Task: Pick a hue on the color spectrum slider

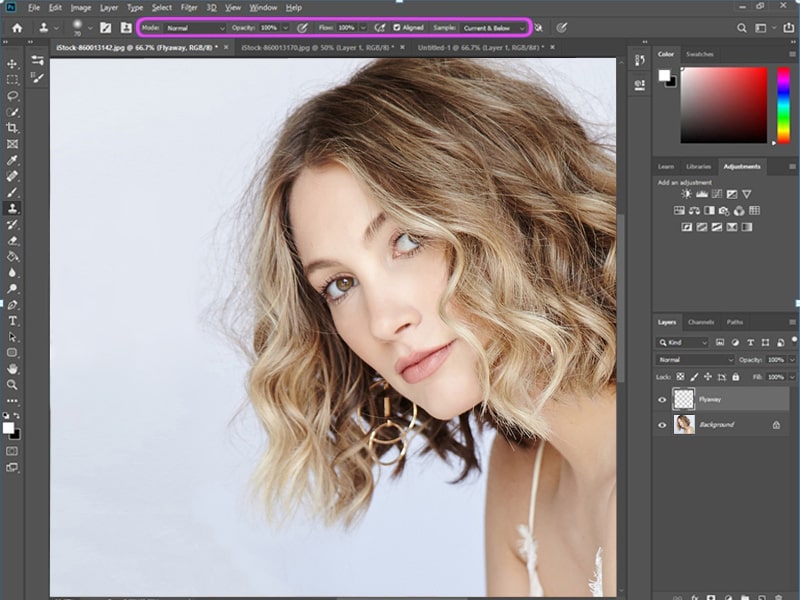Action: coord(783,105)
